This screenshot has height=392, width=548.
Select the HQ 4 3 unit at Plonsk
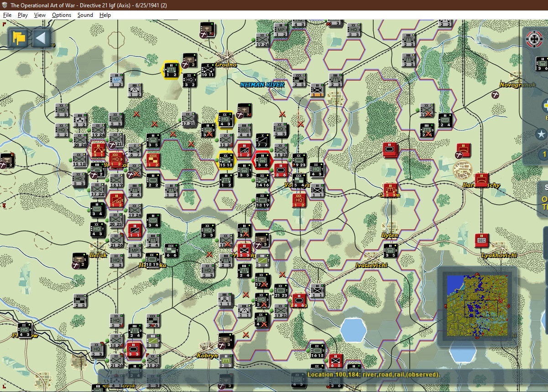pos(25,330)
